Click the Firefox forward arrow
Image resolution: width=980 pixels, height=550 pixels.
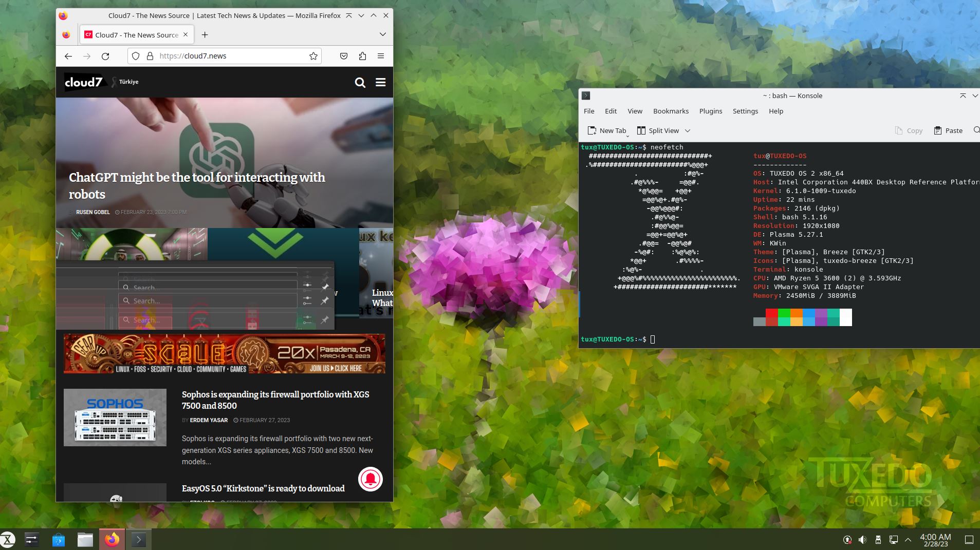(x=87, y=56)
